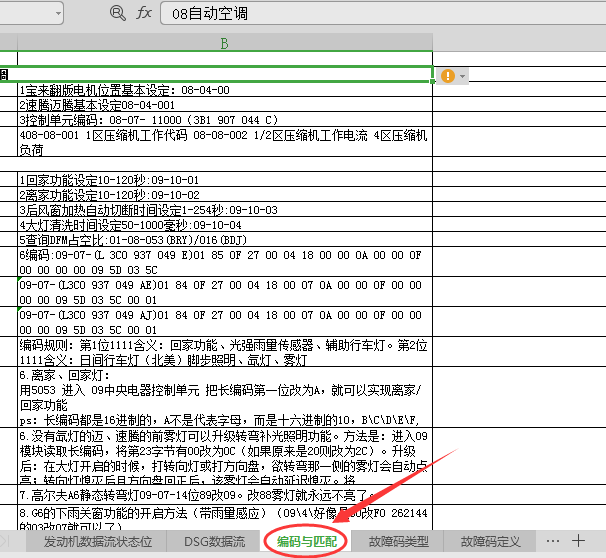Add a new sheet with plus icon
Viewport: 606px width, 558px height.
578,541
